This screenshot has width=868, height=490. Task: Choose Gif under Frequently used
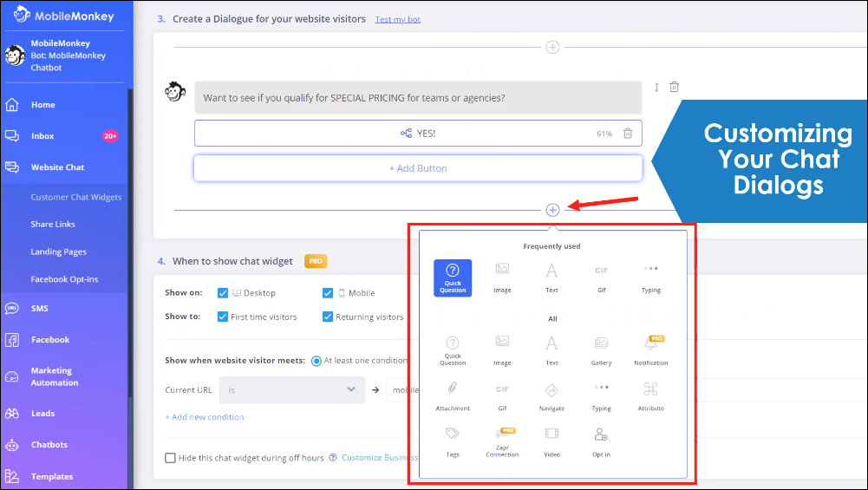601,278
